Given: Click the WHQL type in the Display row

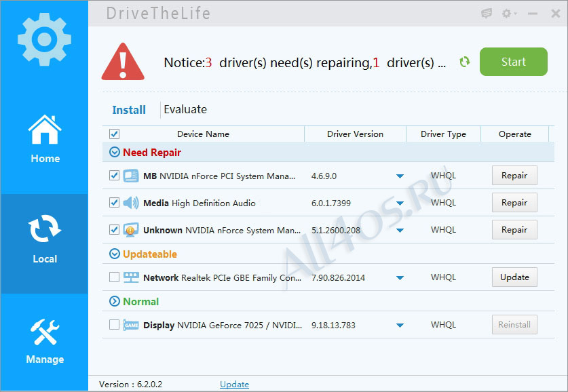Looking at the screenshot, I should (443, 325).
